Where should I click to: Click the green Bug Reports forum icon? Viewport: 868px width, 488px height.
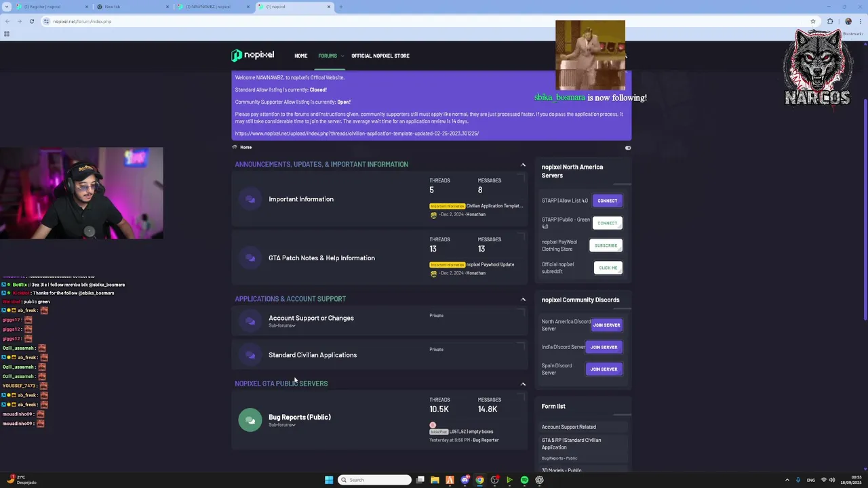coord(250,420)
